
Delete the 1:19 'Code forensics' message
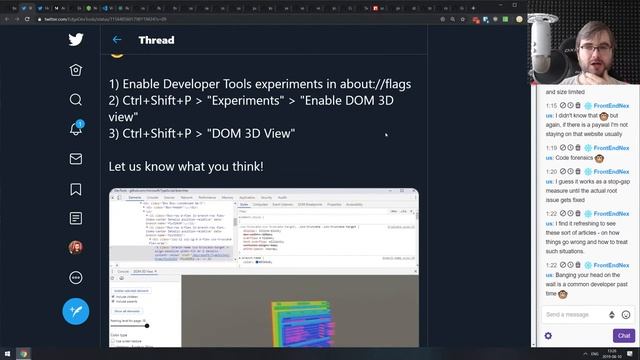578,148
